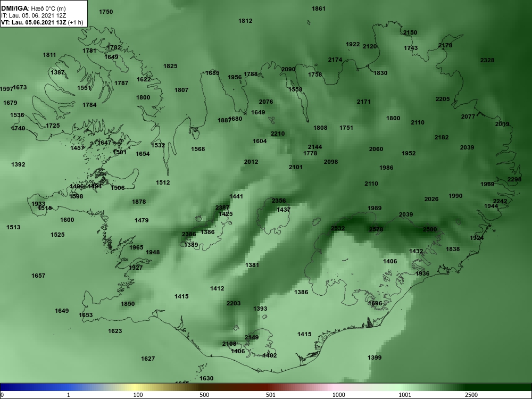
Task: Click the valid time line "VT: Lau. 05.06.2021 13Z"
Action: [34, 22]
